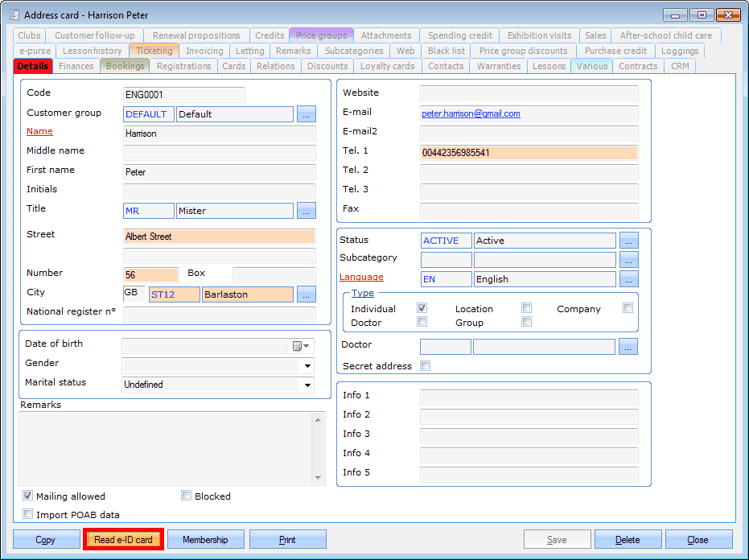Open the Loyalty cards tab
The image size is (749, 560).
pos(387,66)
